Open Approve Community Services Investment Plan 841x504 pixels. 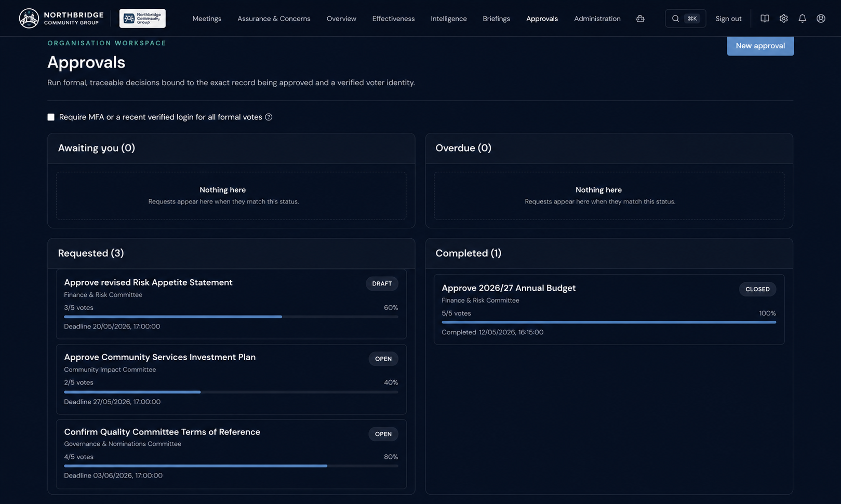pos(159,357)
